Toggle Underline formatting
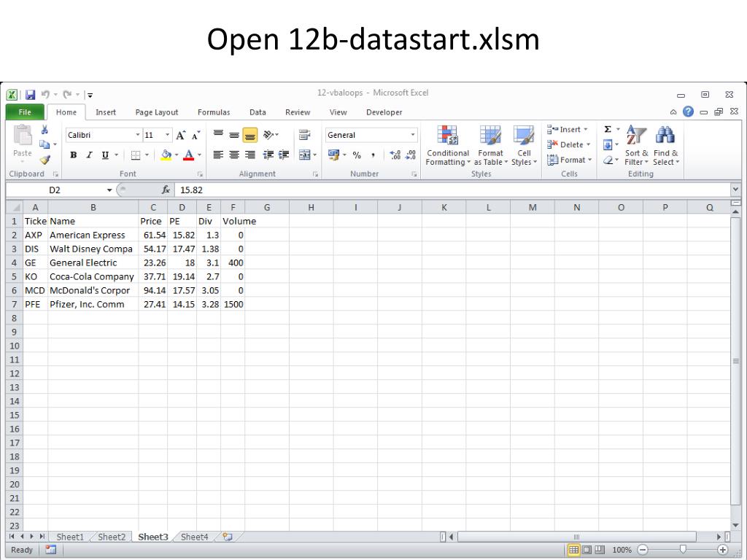 coord(105,155)
